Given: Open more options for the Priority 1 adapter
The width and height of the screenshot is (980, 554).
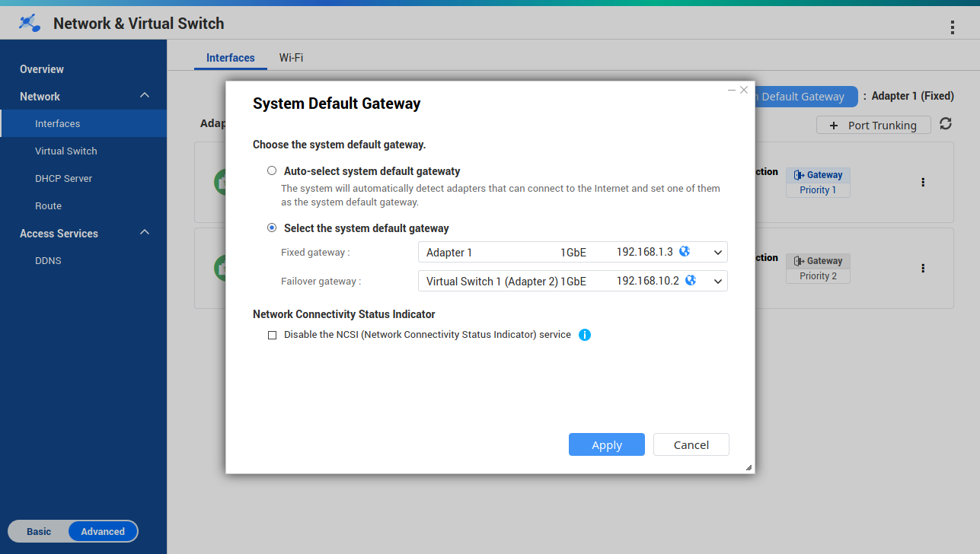Looking at the screenshot, I should (x=923, y=183).
